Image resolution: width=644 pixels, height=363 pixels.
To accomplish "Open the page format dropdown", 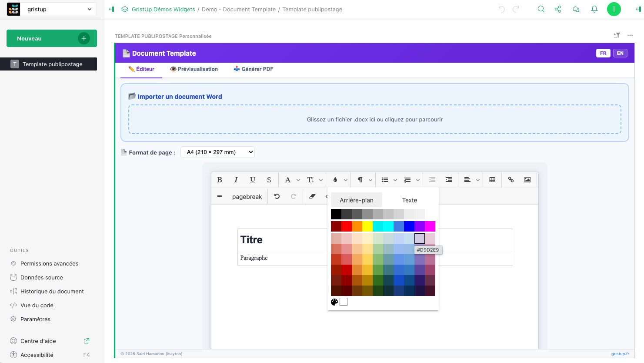I will point(217,152).
